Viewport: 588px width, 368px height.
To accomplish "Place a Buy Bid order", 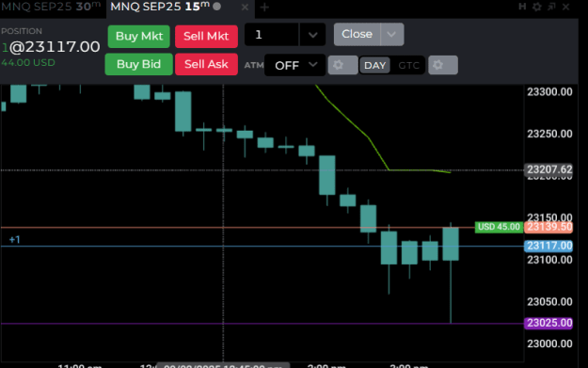I will (138, 64).
